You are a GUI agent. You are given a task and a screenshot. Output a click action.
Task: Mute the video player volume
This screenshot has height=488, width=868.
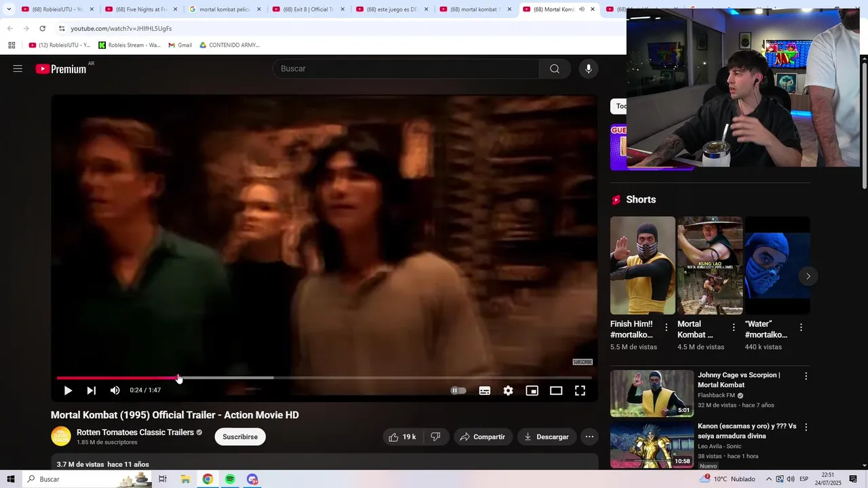115,390
